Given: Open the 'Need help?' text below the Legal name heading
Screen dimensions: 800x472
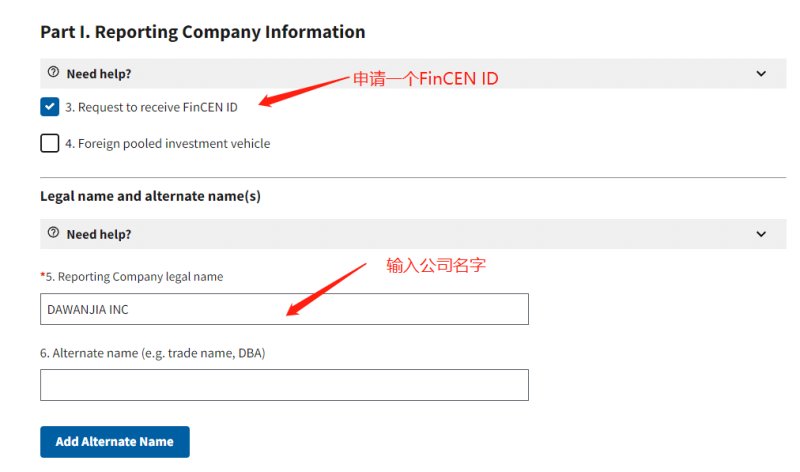Looking at the screenshot, I should click(x=99, y=234).
